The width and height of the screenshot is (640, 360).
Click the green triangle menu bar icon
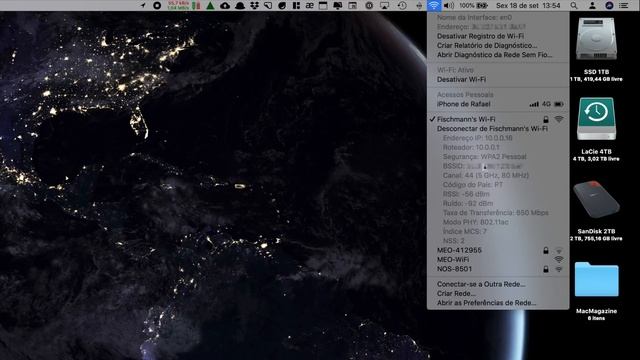click(x=210, y=5)
